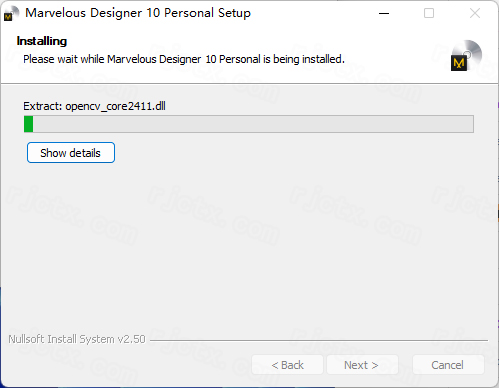Click the disabled maximize button

[429, 13]
